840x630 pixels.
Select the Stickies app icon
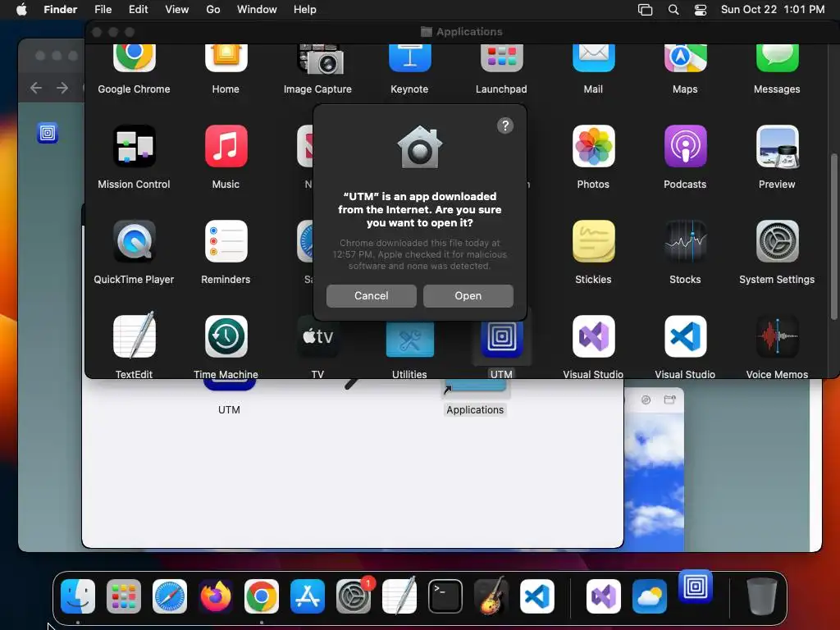pyautogui.click(x=594, y=241)
